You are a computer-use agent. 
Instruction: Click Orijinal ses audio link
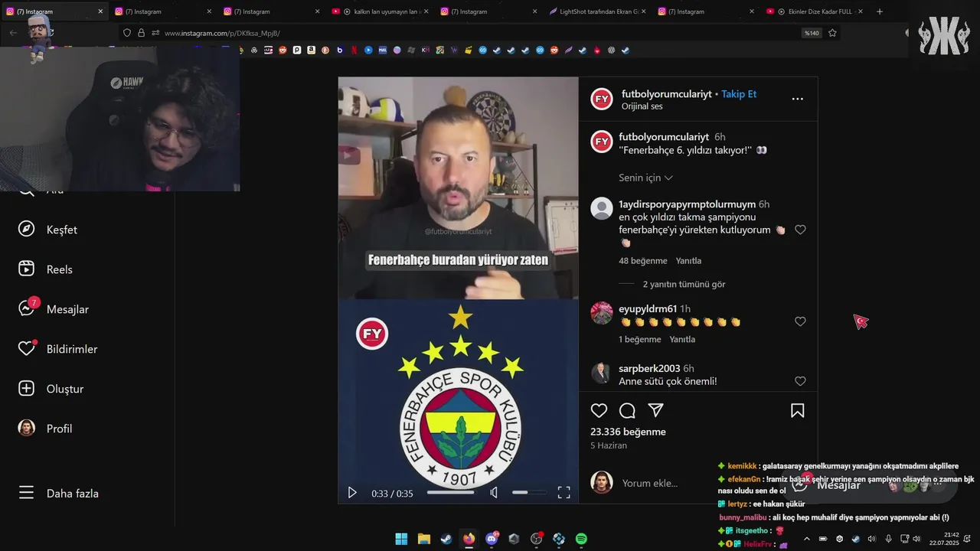pyautogui.click(x=642, y=106)
